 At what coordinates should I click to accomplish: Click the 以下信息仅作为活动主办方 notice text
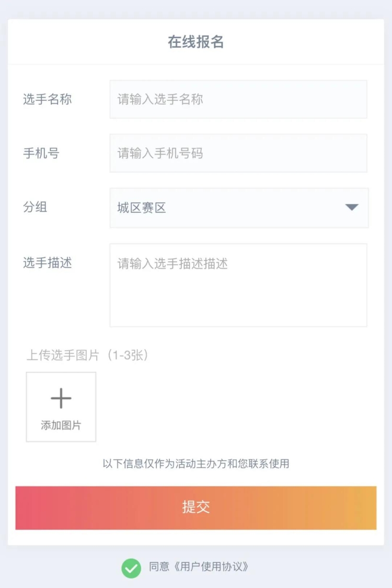pyautogui.click(x=196, y=464)
